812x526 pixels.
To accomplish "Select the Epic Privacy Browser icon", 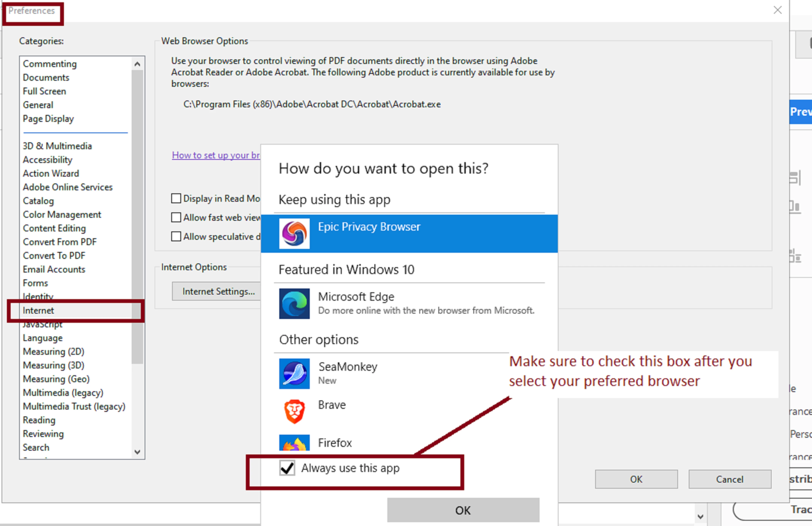I will (x=294, y=234).
